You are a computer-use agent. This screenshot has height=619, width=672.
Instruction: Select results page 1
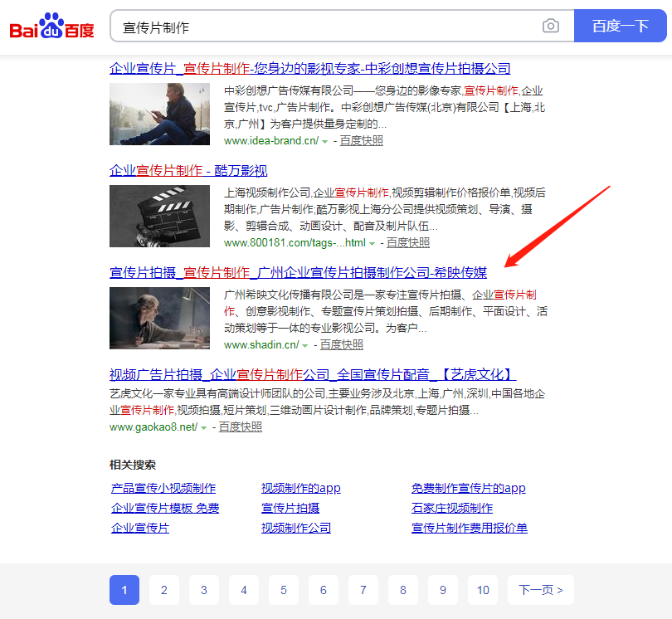coord(124,590)
